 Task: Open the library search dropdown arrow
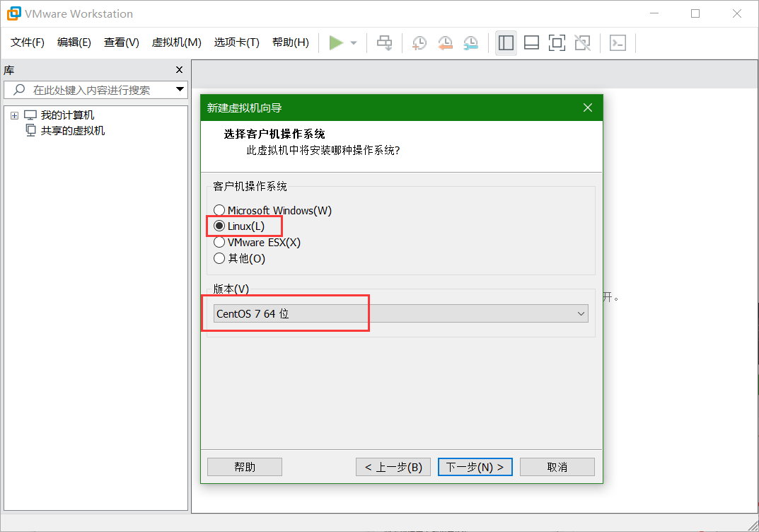180,89
